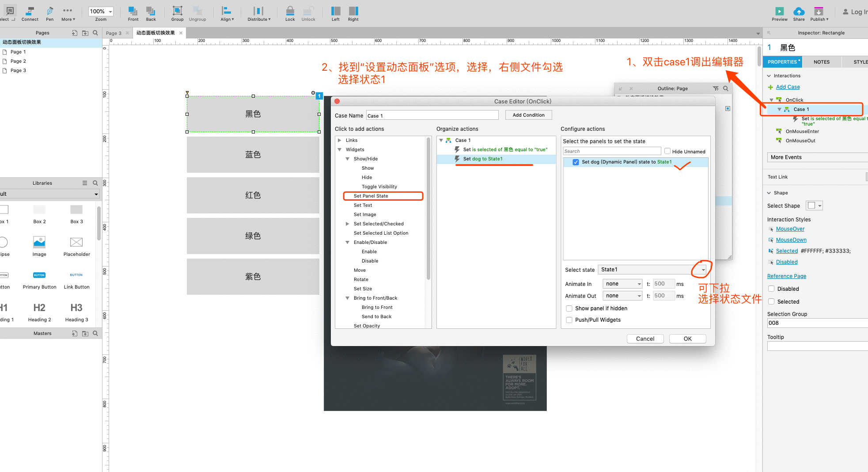This screenshot has height=472, width=868.
Task: Add a folder in Pages panel
Action: (x=85, y=33)
